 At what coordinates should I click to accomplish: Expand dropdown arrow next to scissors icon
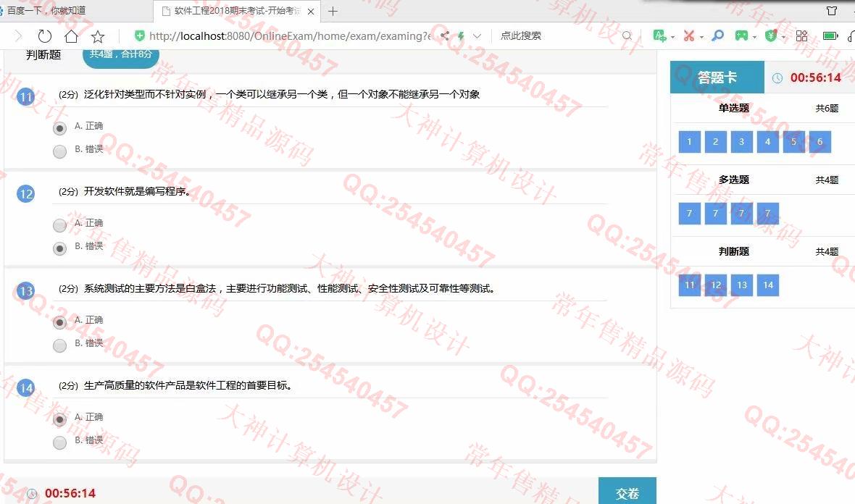[x=702, y=37]
